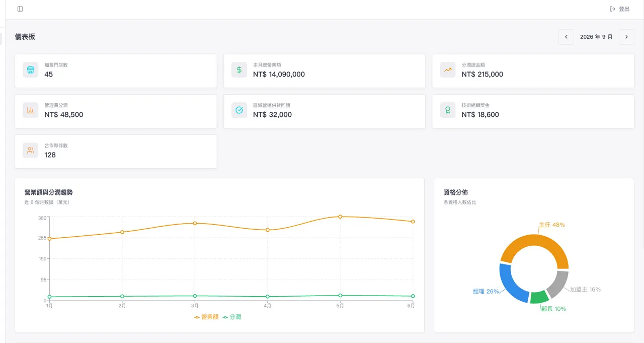
Task: Click the dollar icon for 本月總營業額
Action: [x=239, y=70]
